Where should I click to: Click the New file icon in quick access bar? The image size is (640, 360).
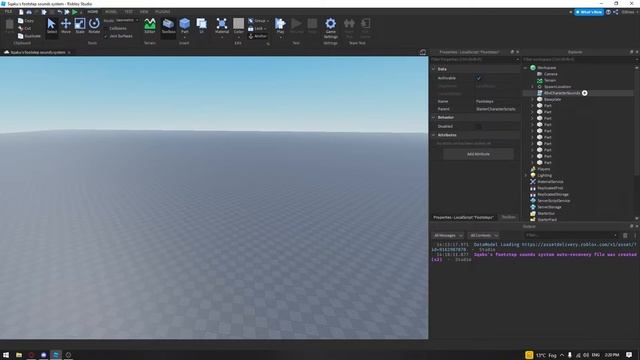coord(21,12)
